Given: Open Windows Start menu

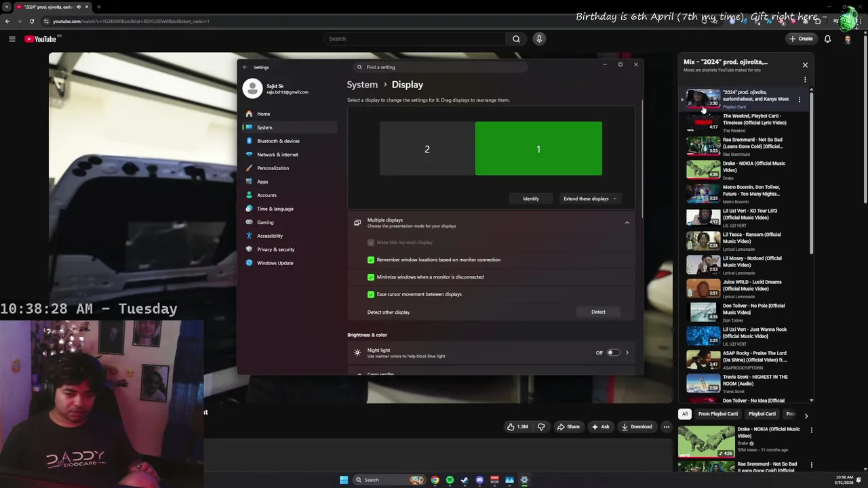Looking at the screenshot, I should point(344,480).
